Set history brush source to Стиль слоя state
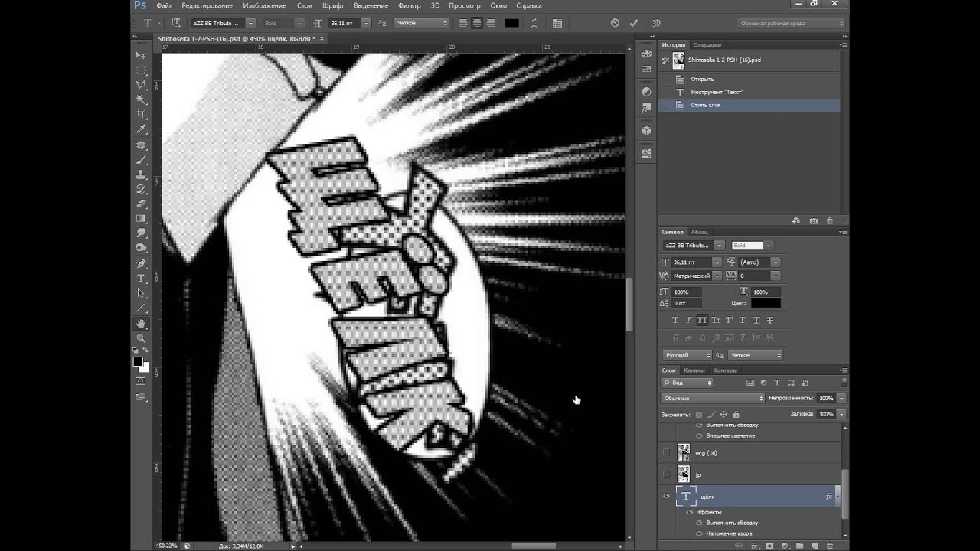This screenshot has height=551, width=980. point(665,105)
